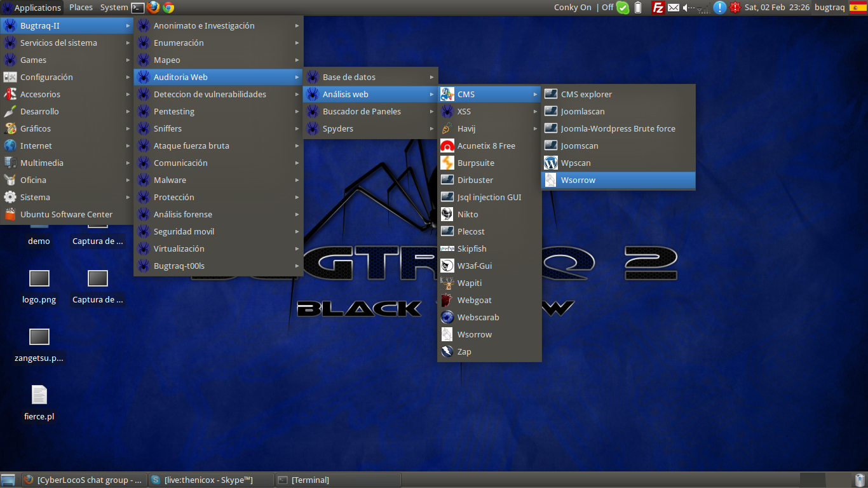The image size is (868, 488).
Task: Open the System menu
Action: (114, 8)
